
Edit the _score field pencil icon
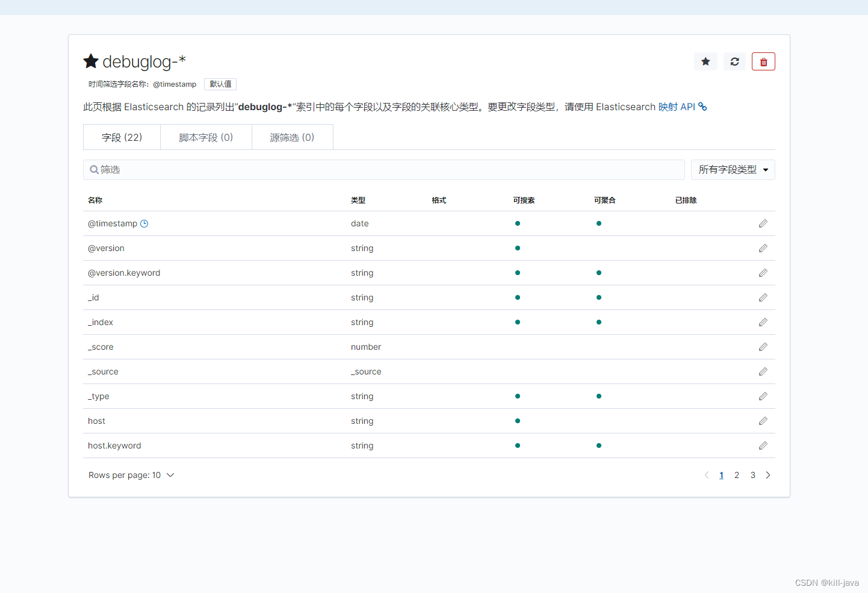pos(763,347)
